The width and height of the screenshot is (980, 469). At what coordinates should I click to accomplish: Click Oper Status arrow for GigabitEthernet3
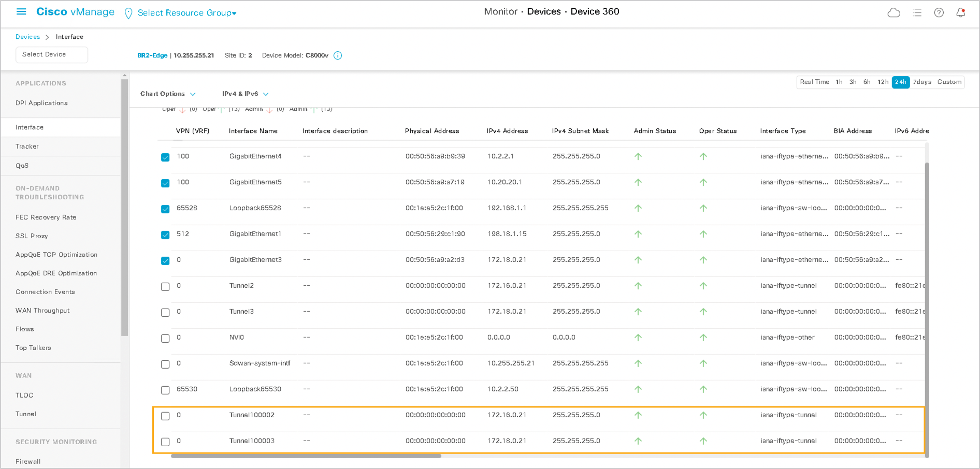[703, 260]
